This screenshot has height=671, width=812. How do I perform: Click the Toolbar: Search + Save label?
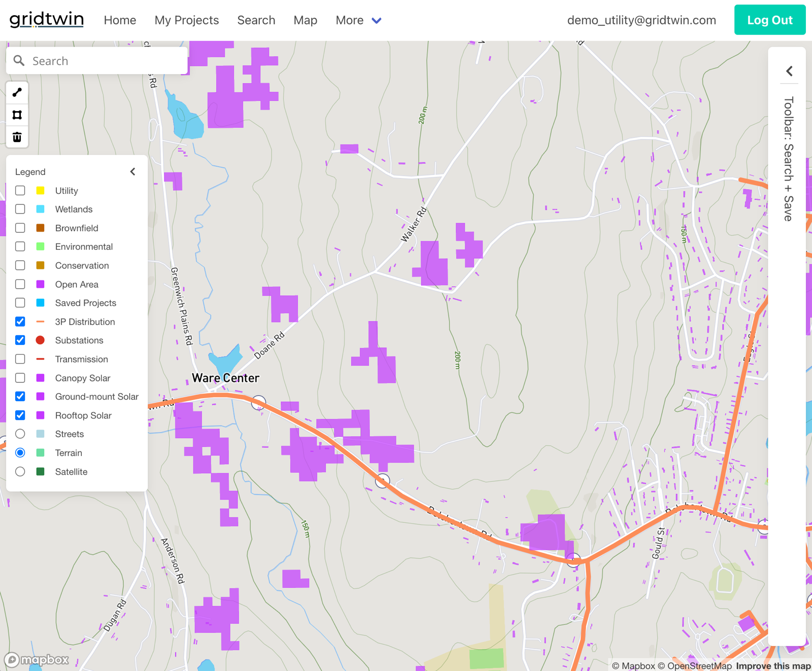[788, 159]
